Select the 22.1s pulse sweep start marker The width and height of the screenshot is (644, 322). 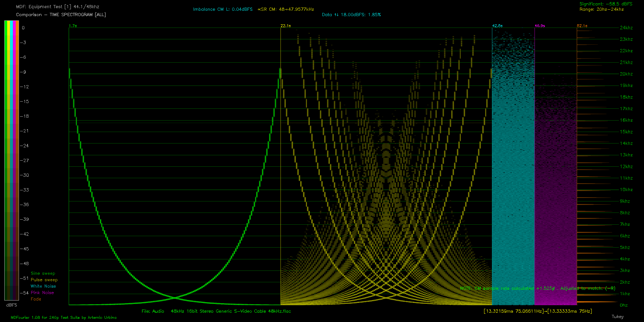286,26
